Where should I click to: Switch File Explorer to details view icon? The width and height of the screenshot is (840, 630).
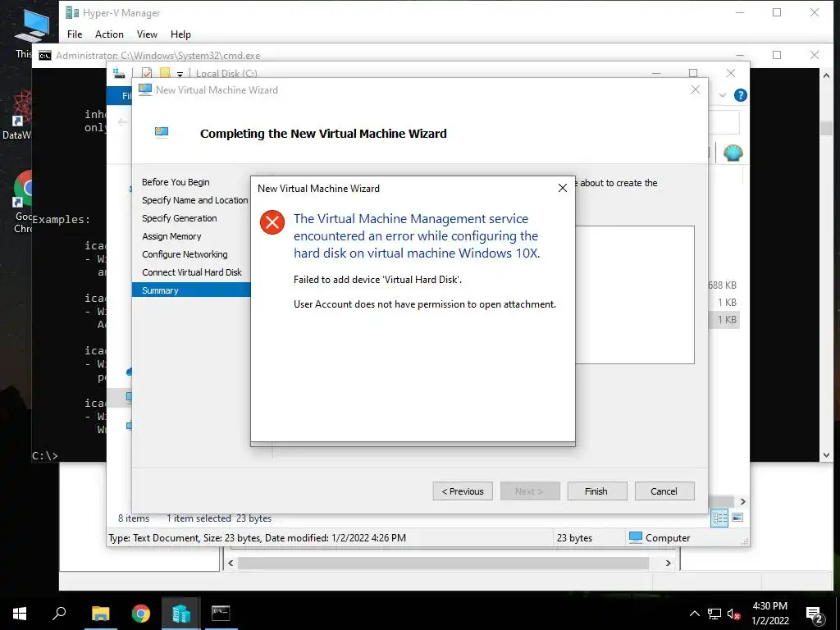point(719,518)
